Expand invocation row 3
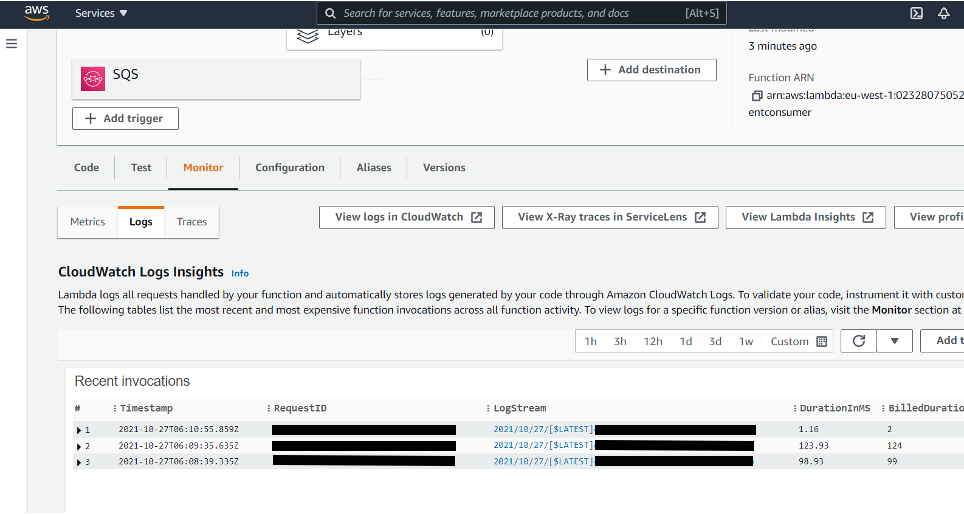Image resolution: width=964 pixels, height=514 pixels. click(79, 462)
